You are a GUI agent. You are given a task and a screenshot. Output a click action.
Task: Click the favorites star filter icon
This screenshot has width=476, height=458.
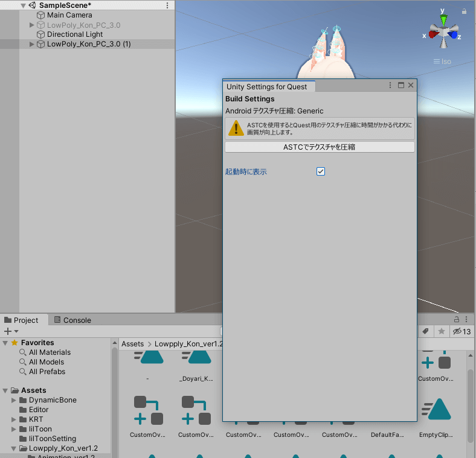tap(442, 331)
